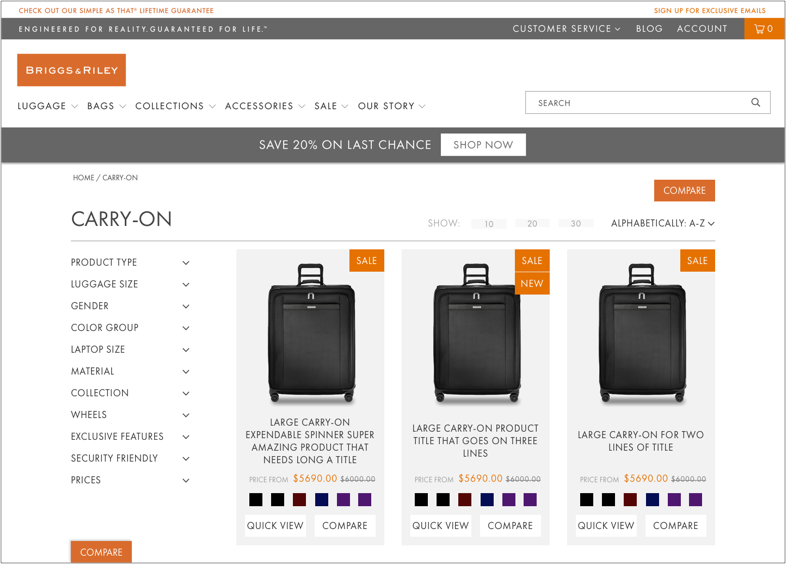The width and height of the screenshot is (786, 564).
Task: Expand the Prices filter
Action: point(130,480)
